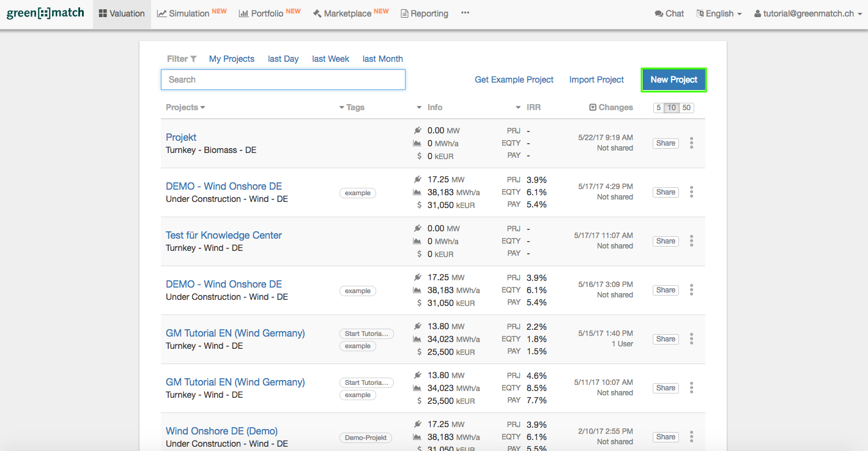Click the New Project button
This screenshot has height=451, width=868.
click(673, 80)
